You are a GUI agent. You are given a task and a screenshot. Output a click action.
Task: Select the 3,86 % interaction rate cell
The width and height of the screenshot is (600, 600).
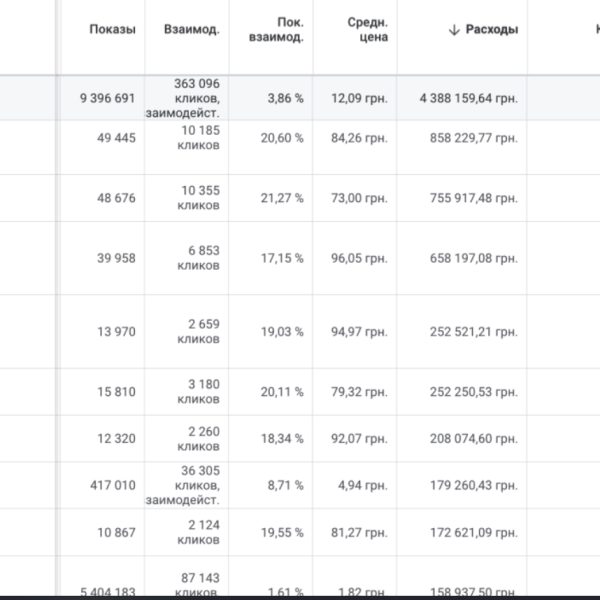[x=284, y=99]
